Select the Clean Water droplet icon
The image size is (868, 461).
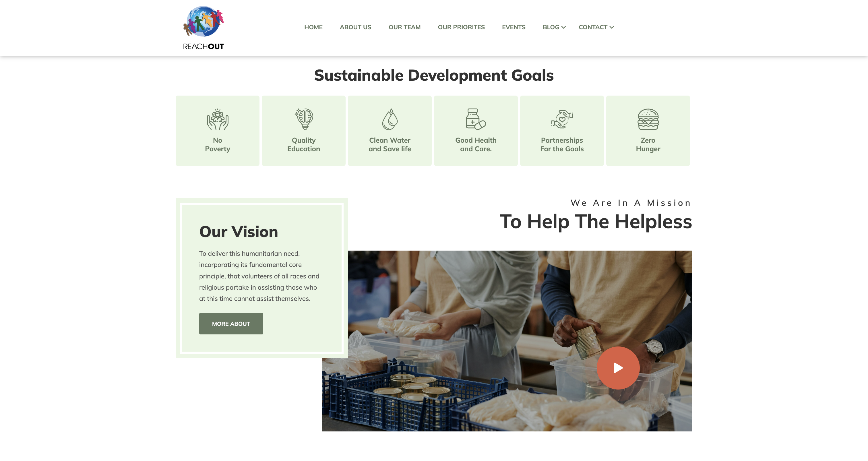point(390,119)
